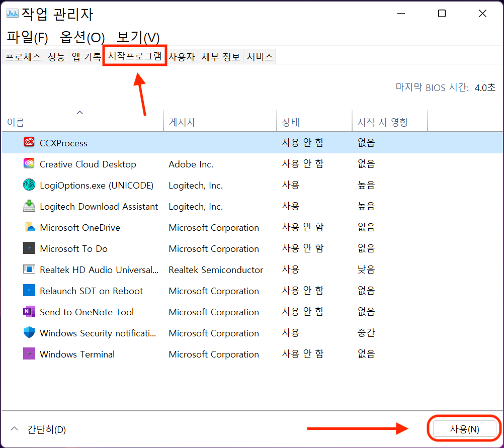Open the 보기(V) menu

(x=138, y=37)
